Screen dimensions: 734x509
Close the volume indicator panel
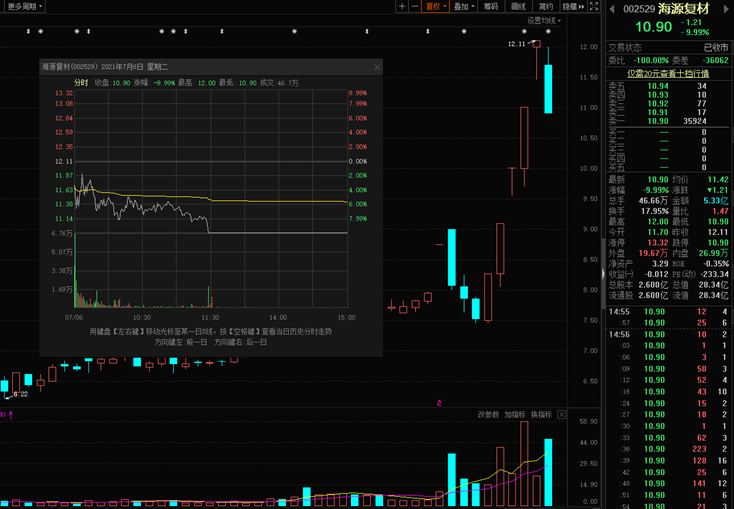tap(562, 414)
